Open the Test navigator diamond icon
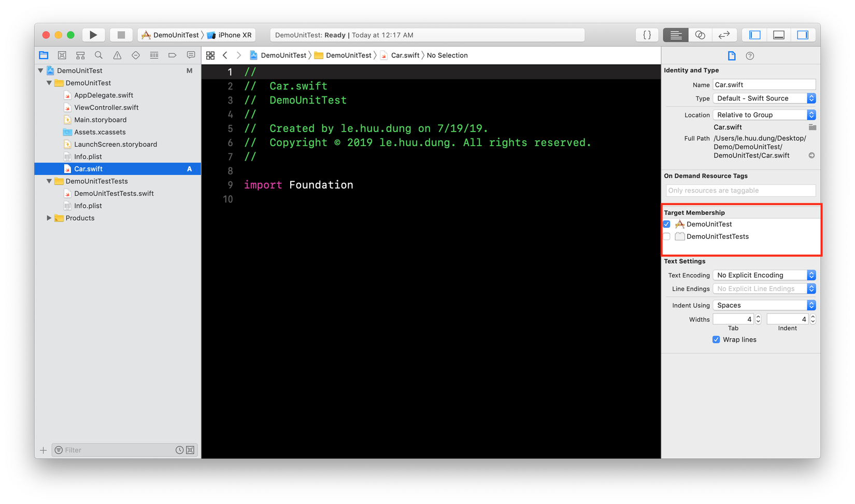 coord(136,55)
